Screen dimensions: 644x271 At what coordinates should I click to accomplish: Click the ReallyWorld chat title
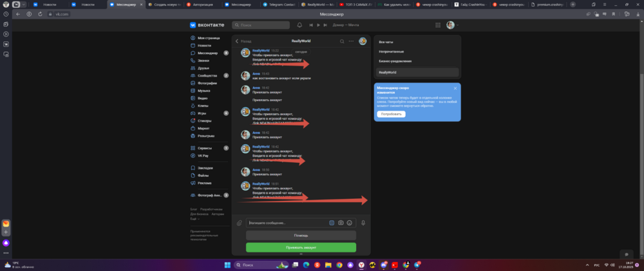(x=301, y=41)
